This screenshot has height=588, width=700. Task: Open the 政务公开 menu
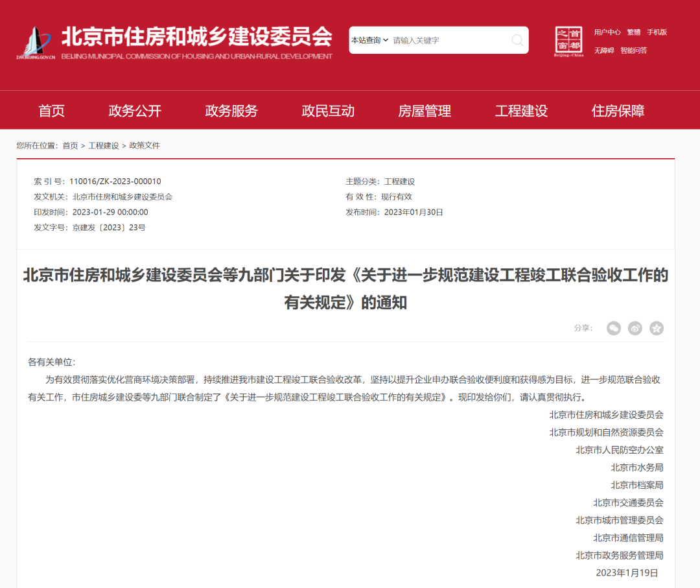point(134,111)
